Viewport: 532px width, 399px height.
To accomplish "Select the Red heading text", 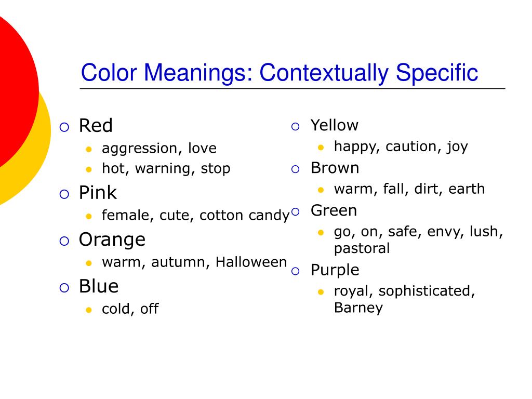I will 96,126.
